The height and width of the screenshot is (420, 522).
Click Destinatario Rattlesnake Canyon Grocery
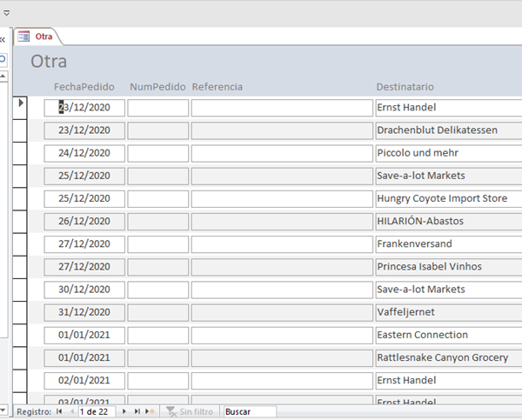pos(449,357)
